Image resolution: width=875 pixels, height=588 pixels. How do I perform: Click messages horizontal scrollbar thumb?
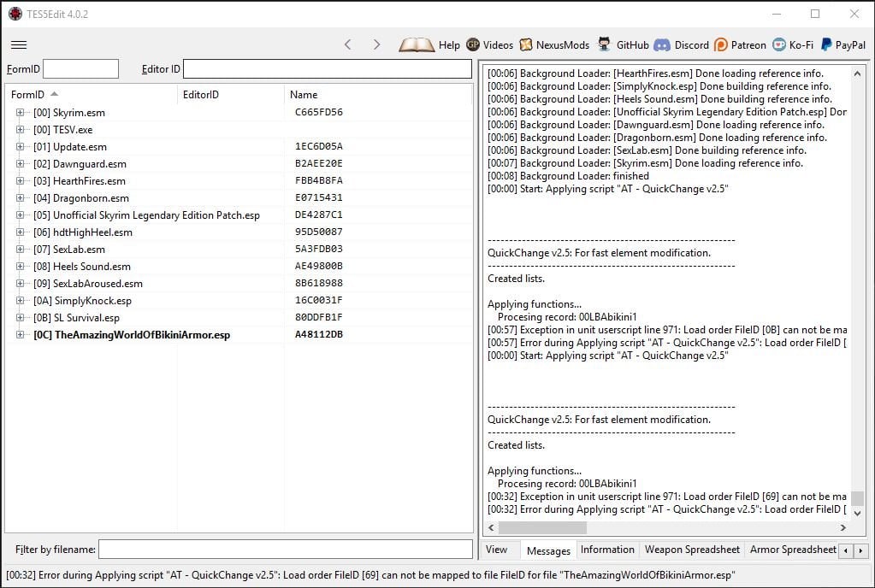point(542,527)
